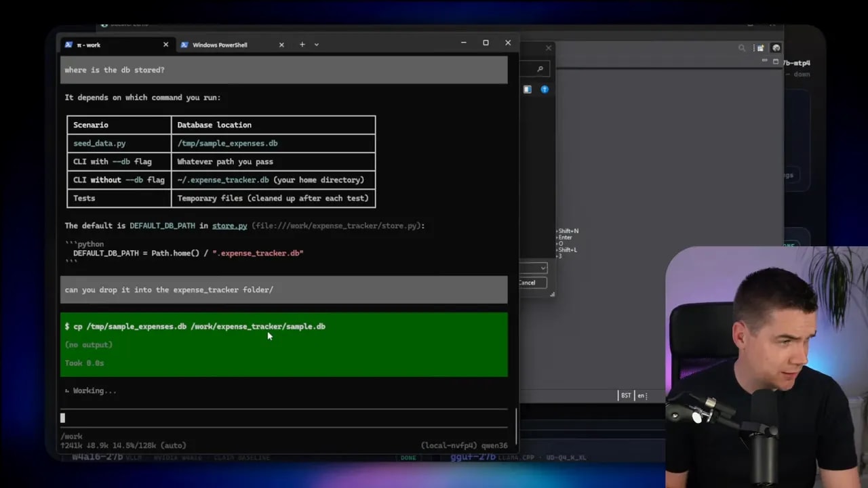Image resolution: width=868 pixels, height=488 pixels.
Task: Open the file type dropdown in dialog
Action: point(542,268)
